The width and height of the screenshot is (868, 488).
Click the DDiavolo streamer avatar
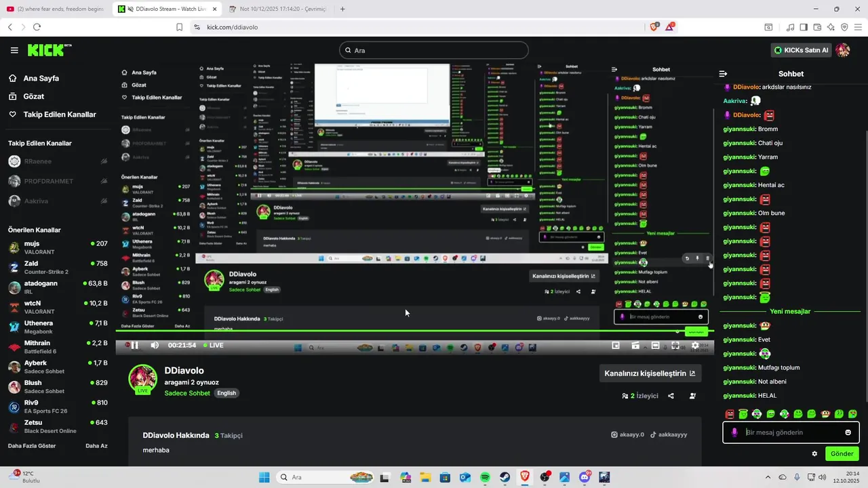143,379
